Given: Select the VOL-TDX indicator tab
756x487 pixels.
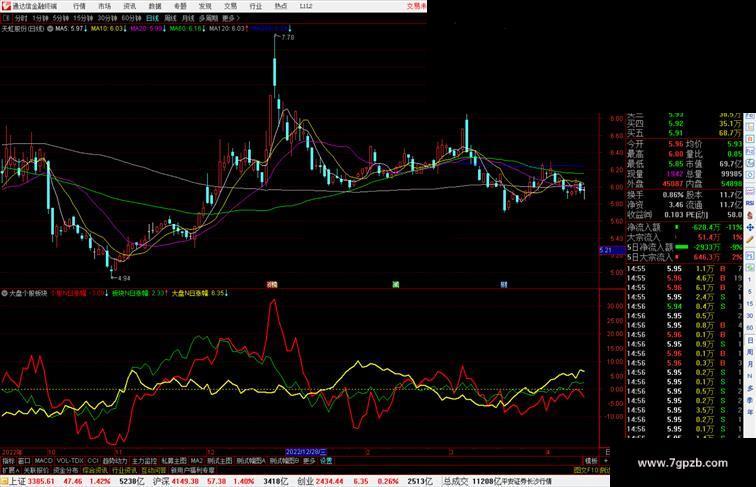Looking at the screenshot, I should click(70, 461).
